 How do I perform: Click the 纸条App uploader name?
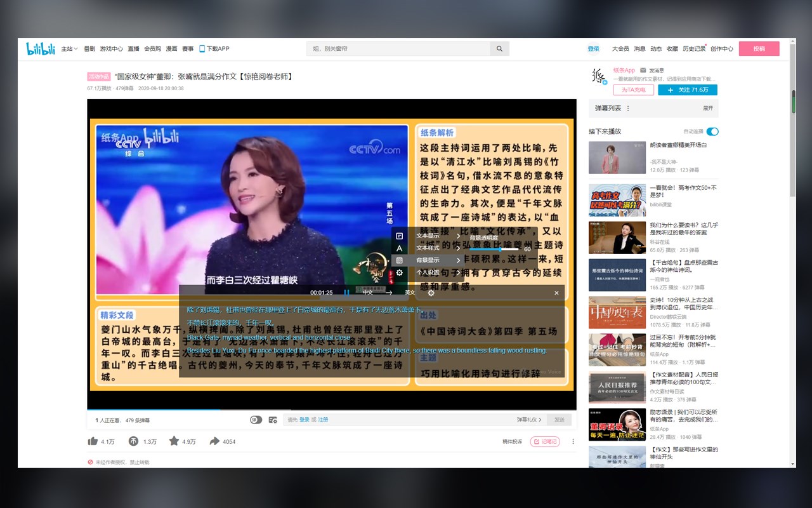click(x=624, y=70)
